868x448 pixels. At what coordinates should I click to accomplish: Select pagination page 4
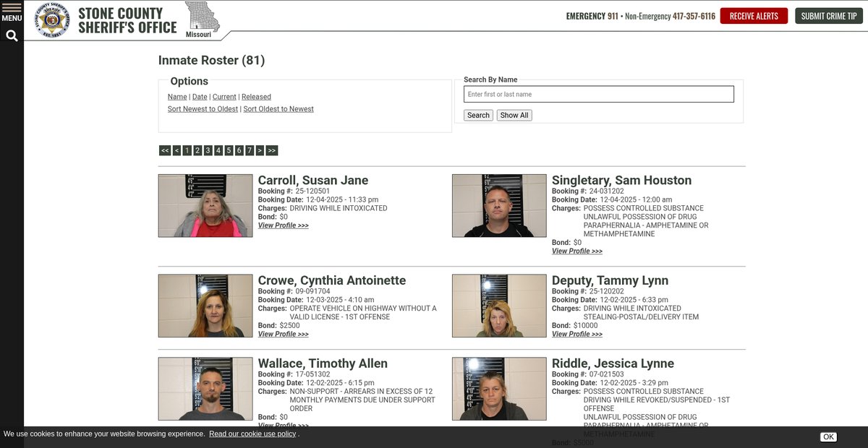(218, 150)
